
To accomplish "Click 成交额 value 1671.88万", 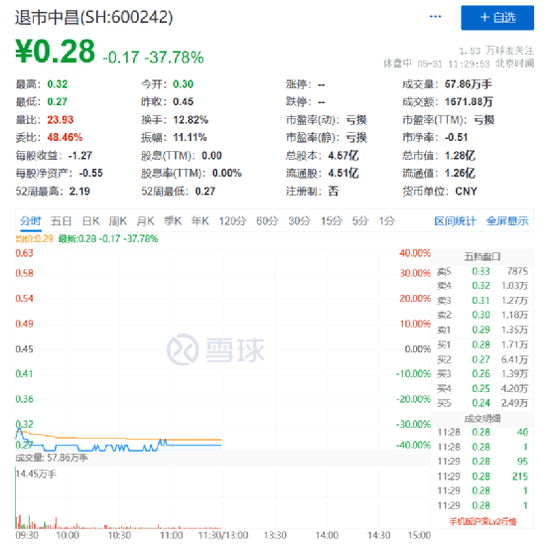I will click(x=469, y=102).
